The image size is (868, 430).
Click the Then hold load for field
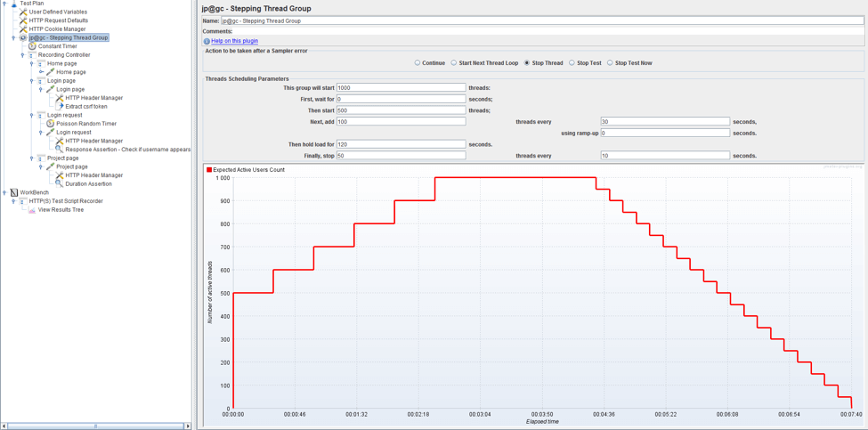click(x=401, y=144)
